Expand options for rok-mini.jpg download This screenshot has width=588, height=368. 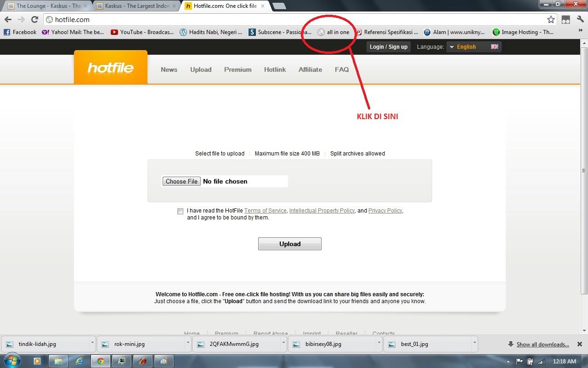188,343
